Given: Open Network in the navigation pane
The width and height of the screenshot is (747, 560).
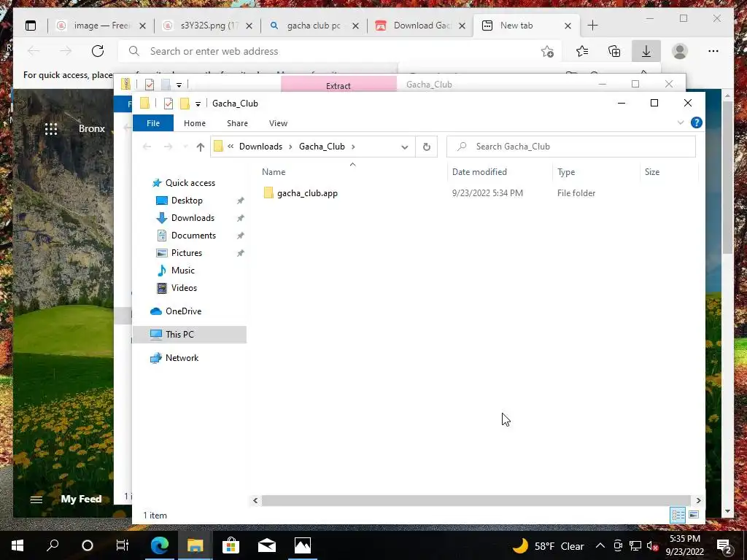Looking at the screenshot, I should [x=182, y=357].
